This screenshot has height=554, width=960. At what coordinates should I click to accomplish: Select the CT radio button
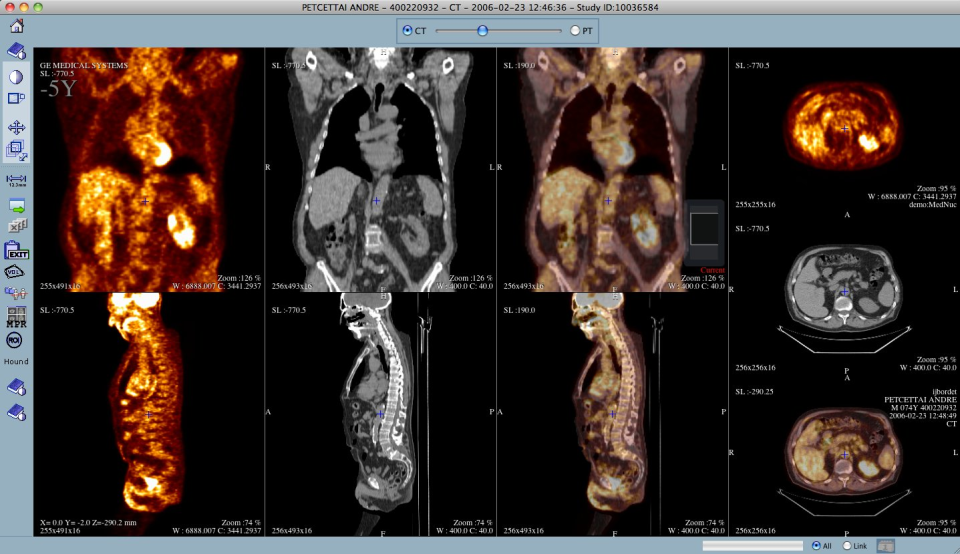pos(408,31)
